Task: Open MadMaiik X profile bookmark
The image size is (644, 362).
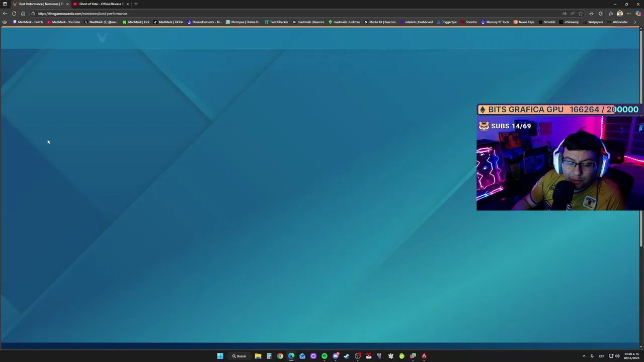Action: point(101,22)
